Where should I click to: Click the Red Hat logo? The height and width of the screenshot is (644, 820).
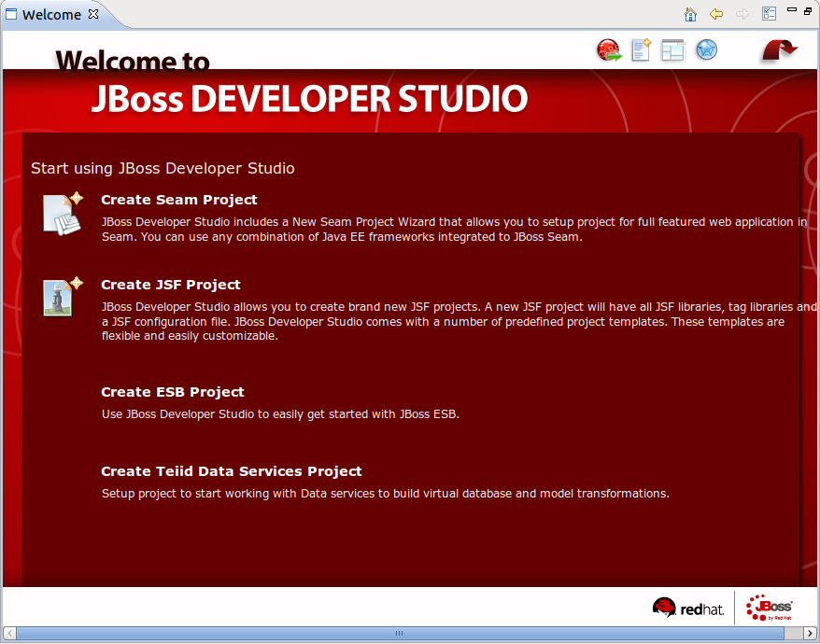click(688, 608)
